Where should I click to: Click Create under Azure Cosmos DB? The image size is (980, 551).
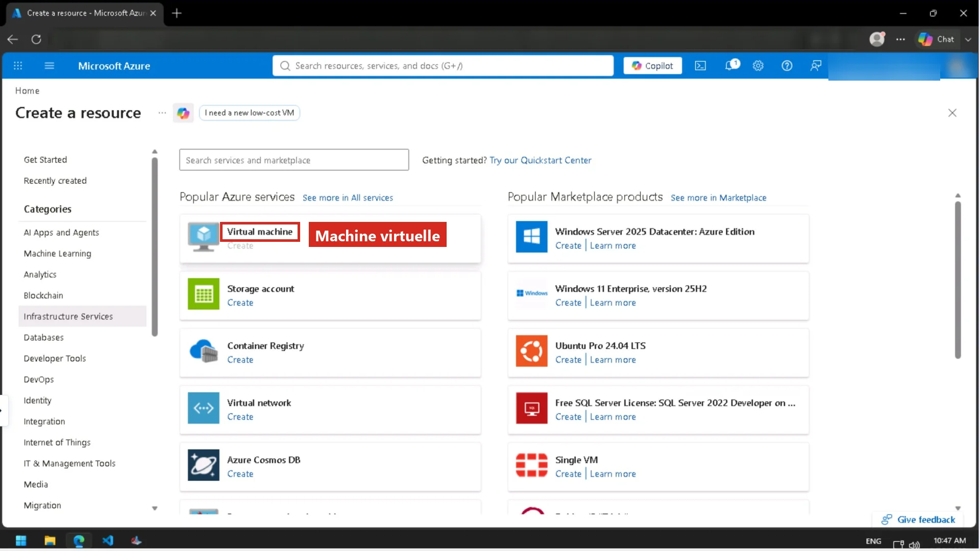coord(240,474)
